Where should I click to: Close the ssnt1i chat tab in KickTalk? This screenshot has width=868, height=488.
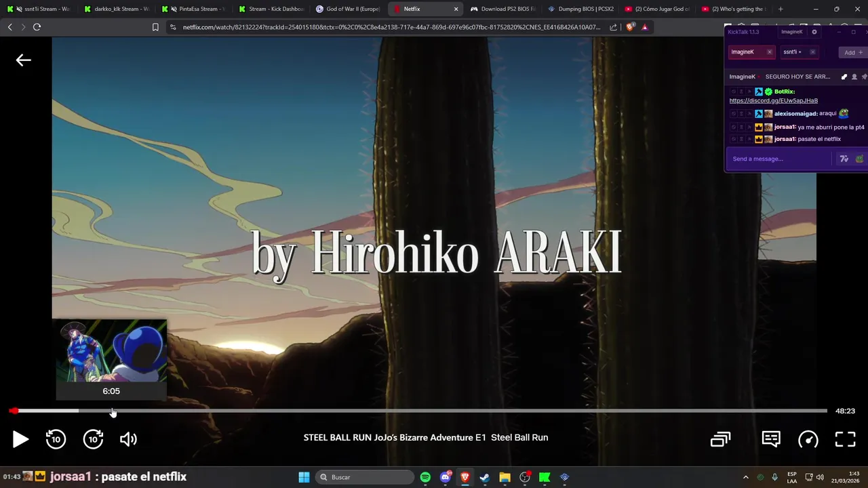click(x=812, y=52)
